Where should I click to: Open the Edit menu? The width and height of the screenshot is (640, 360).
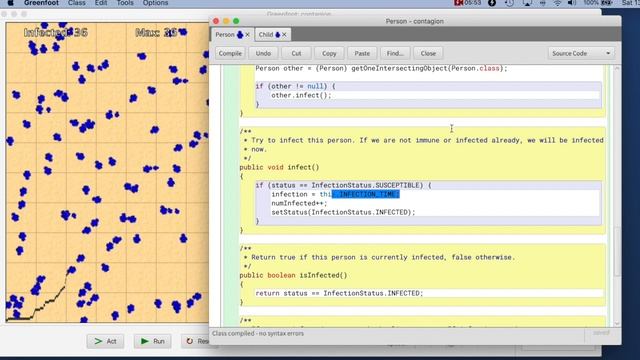tap(101, 3)
